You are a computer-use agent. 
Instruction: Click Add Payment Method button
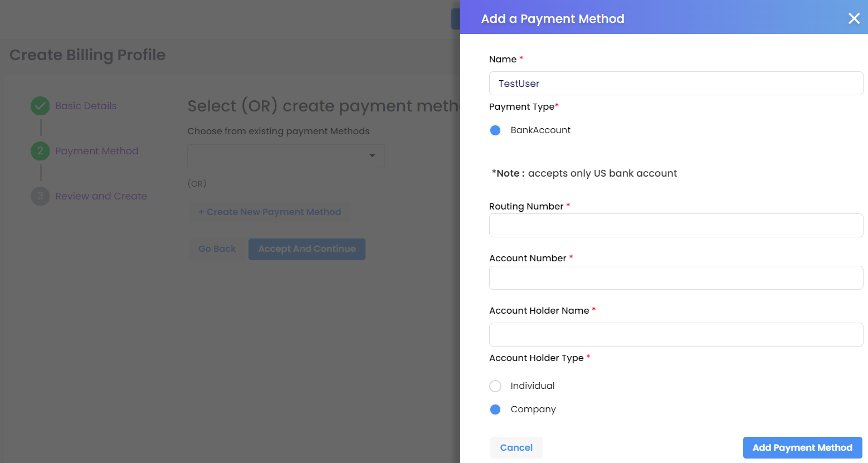tap(802, 447)
